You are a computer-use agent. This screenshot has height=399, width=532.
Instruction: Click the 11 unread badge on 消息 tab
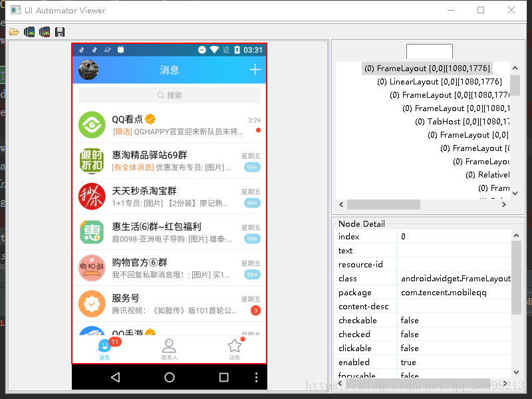[x=114, y=342]
